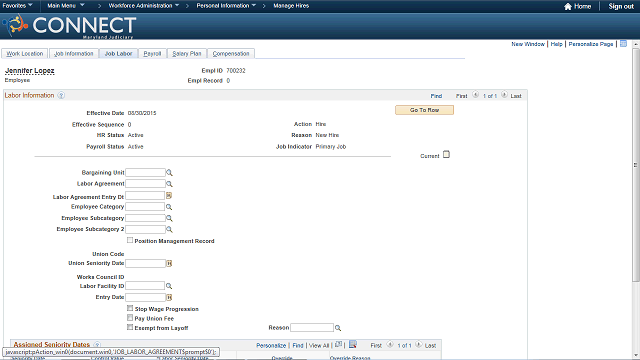Click Union Seniority Date input field

[145, 264]
